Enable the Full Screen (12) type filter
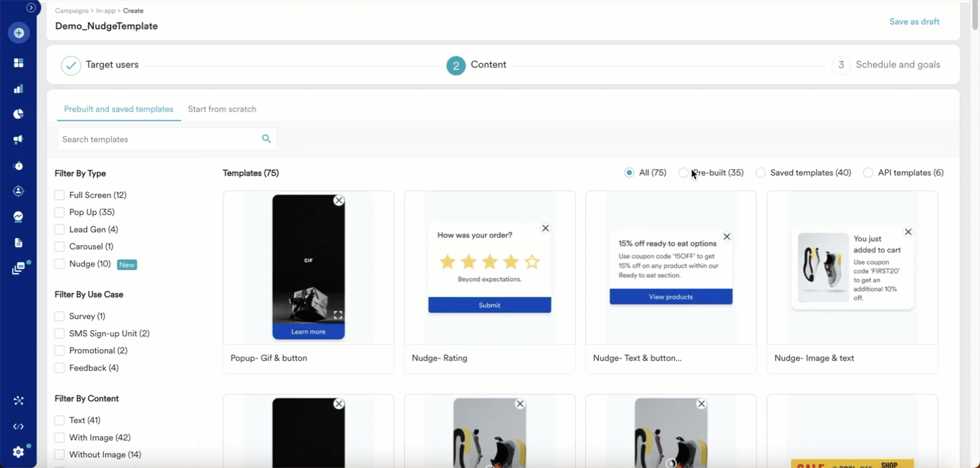This screenshot has width=980, height=468. [59, 195]
